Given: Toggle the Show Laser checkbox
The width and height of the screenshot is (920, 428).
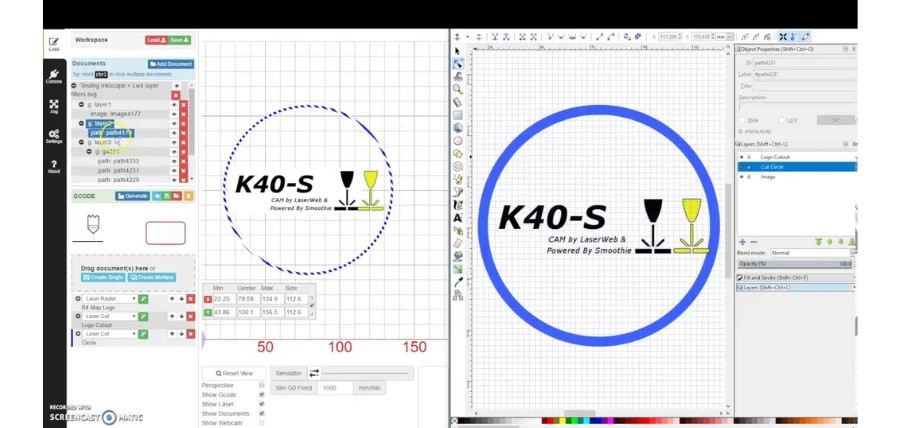Looking at the screenshot, I should pyautogui.click(x=262, y=404).
